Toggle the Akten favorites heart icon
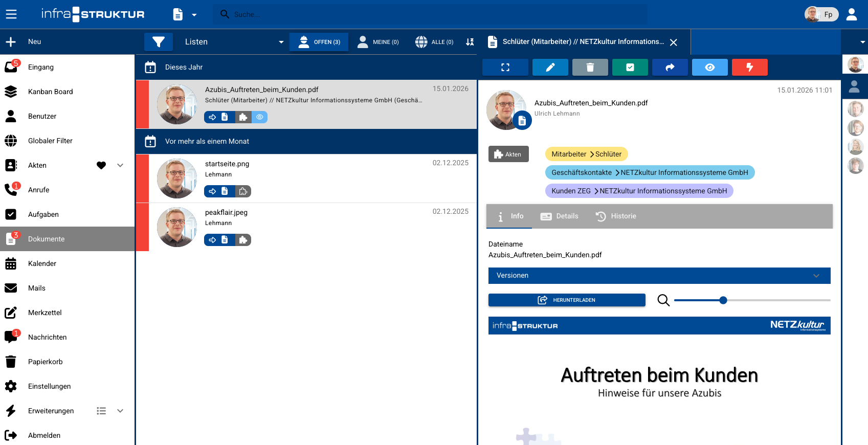The width and height of the screenshot is (868, 445). [101, 165]
